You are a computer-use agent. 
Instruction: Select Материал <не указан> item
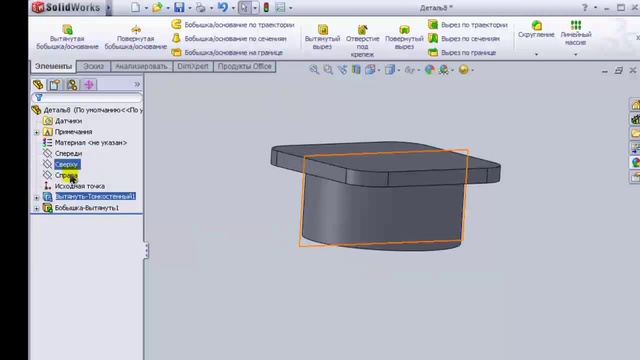tap(85, 143)
